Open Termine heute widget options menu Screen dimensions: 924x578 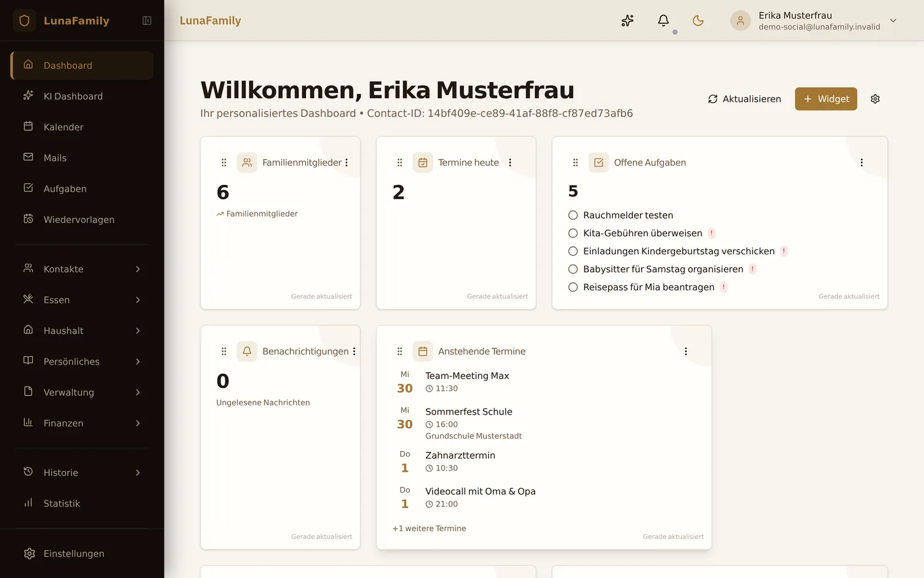(510, 162)
